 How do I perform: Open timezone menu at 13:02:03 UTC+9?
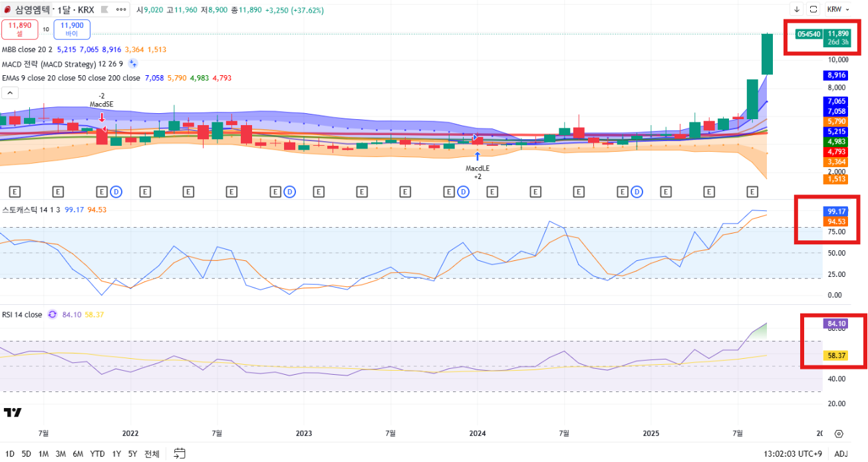pyautogui.click(x=794, y=454)
